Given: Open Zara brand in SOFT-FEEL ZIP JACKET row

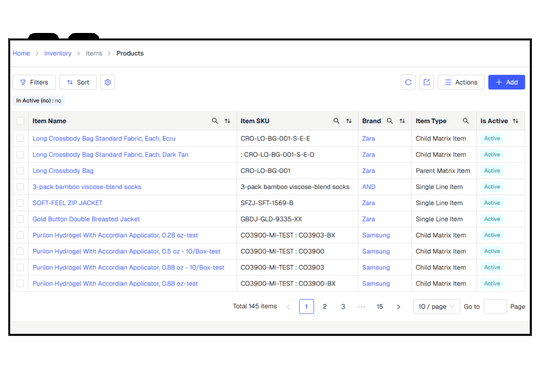Looking at the screenshot, I should pos(368,203).
